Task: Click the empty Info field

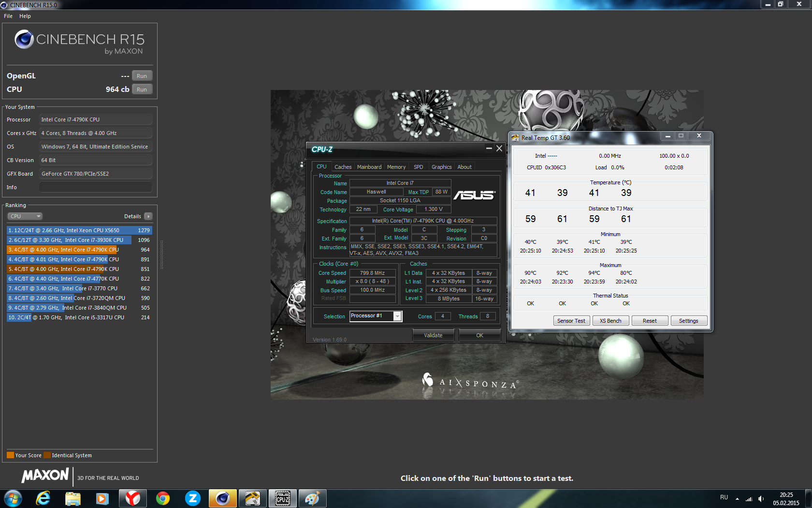Action: [96, 187]
